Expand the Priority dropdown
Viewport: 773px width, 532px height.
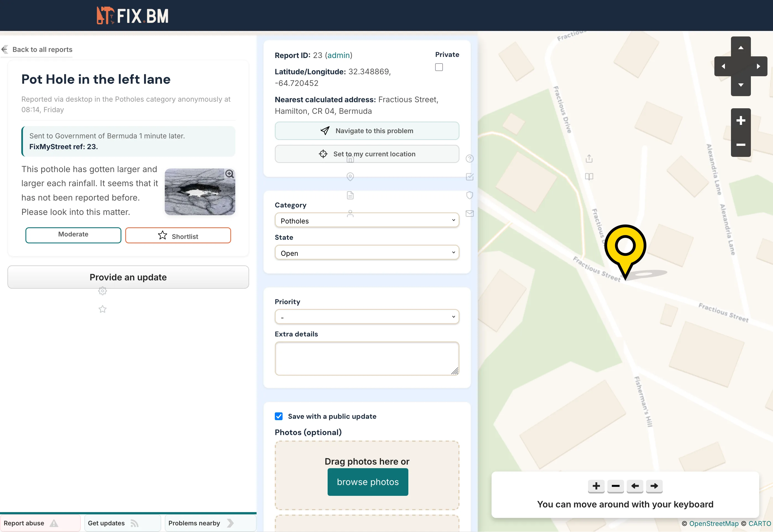point(367,317)
